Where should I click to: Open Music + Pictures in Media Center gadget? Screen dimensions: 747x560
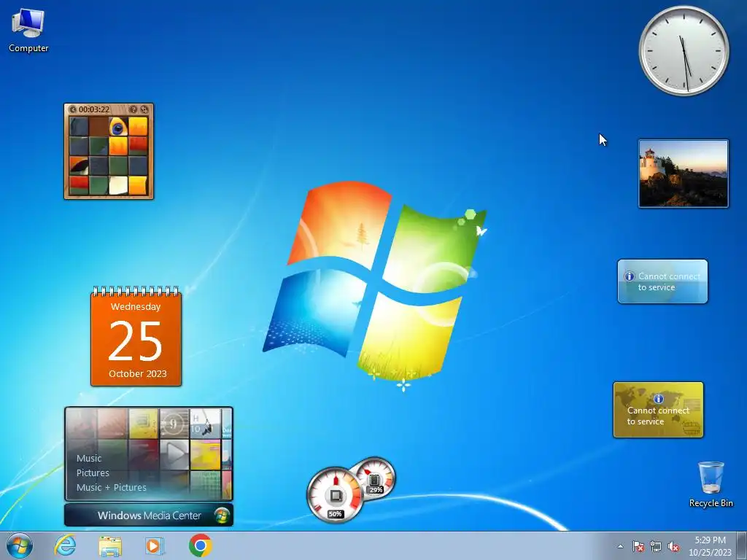(112, 488)
